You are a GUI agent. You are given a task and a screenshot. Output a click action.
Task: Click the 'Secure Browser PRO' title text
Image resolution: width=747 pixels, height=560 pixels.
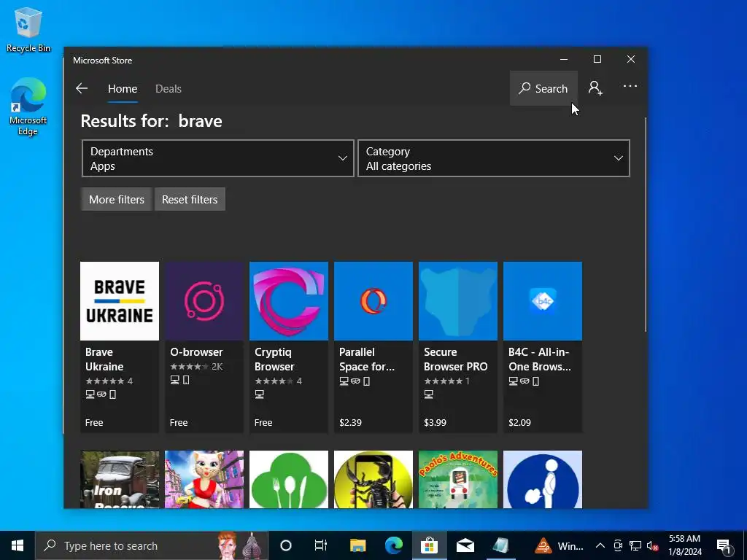[455, 359]
